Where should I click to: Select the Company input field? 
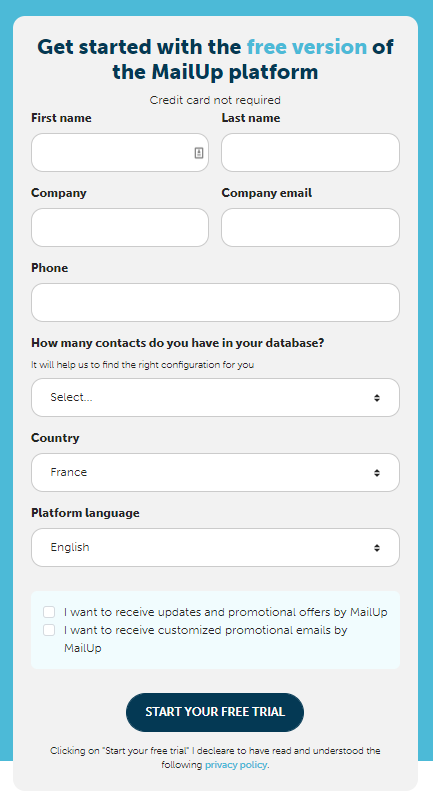120,228
